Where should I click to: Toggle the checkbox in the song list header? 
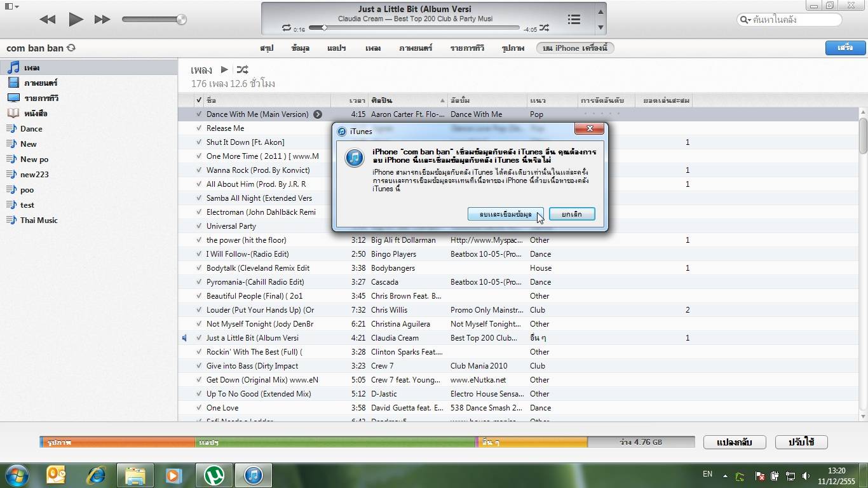[x=199, y=100]
